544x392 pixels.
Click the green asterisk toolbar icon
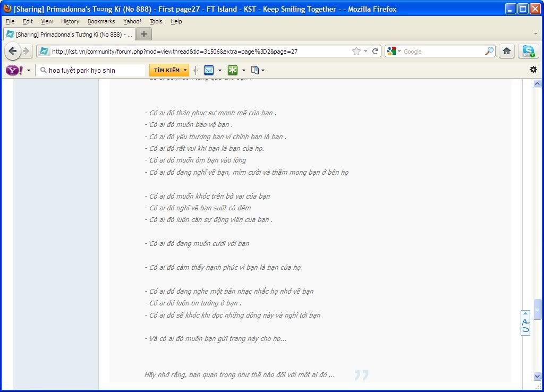click(x=233, y=71)
